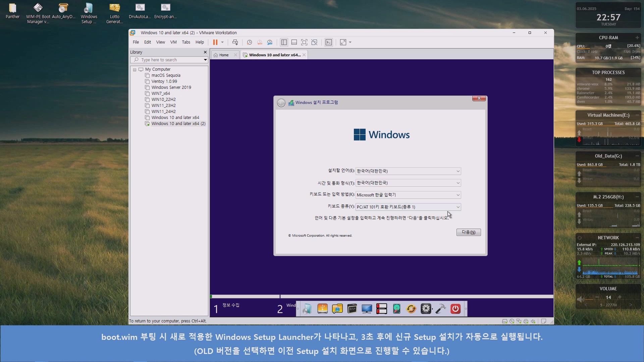Toggle the library sidebar view button
The width and height of the screenshot is (644, 362).
coord(284,42)
